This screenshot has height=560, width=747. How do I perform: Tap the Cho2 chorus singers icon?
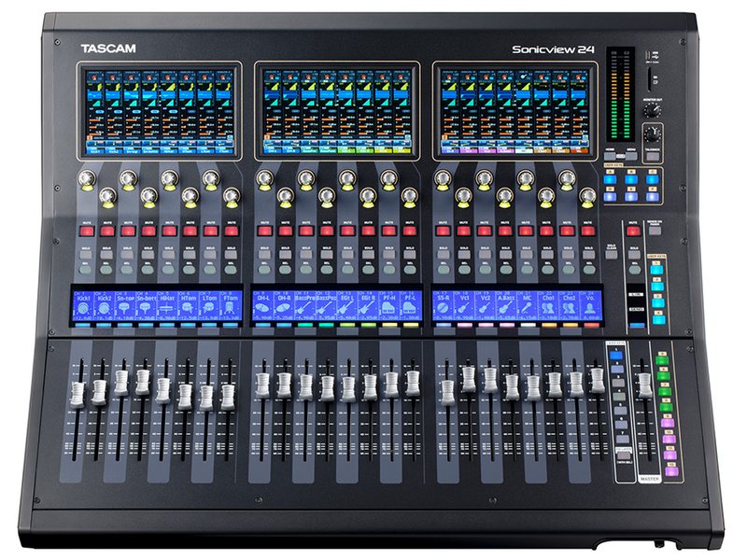pyautogui.click(x=569, y=310)
